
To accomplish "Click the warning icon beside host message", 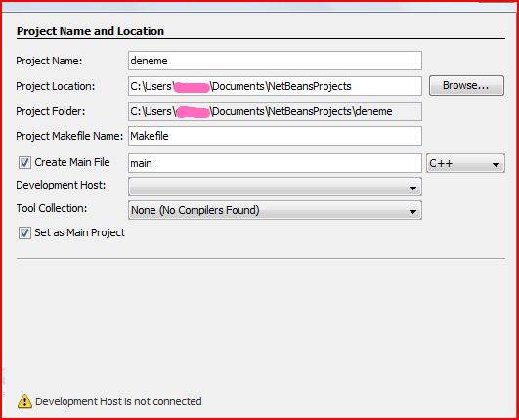I will [x=24, y=401].
